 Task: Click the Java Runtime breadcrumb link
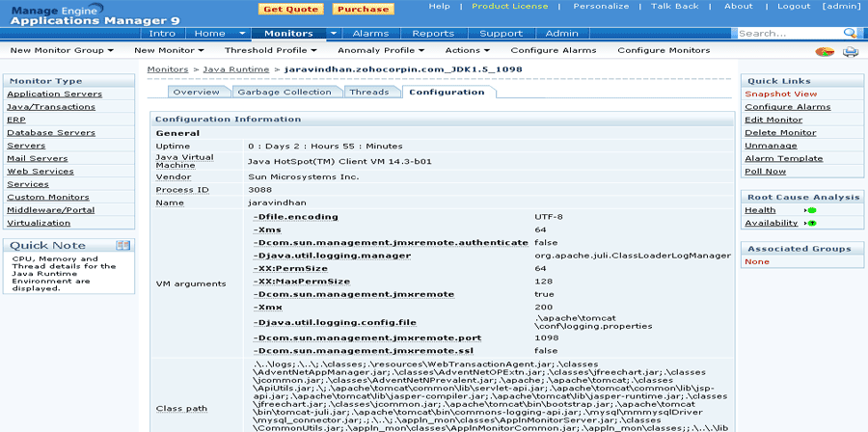(236, 69)
